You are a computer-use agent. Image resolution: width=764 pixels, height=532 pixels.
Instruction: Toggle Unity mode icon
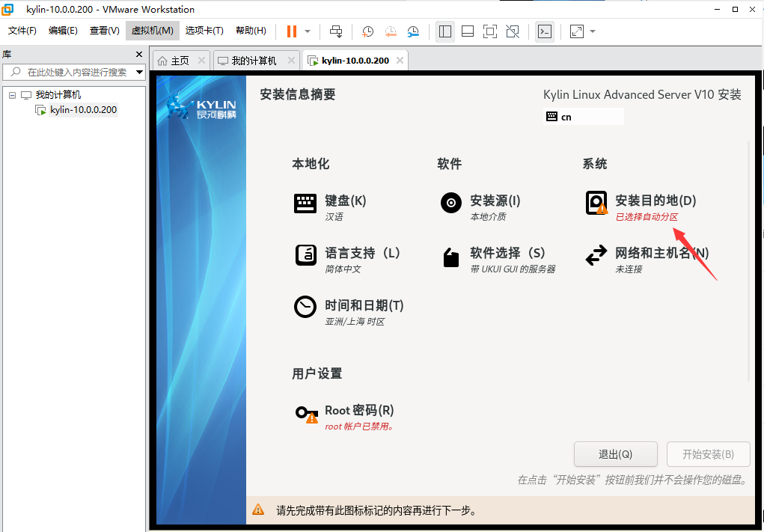(513, 31)
